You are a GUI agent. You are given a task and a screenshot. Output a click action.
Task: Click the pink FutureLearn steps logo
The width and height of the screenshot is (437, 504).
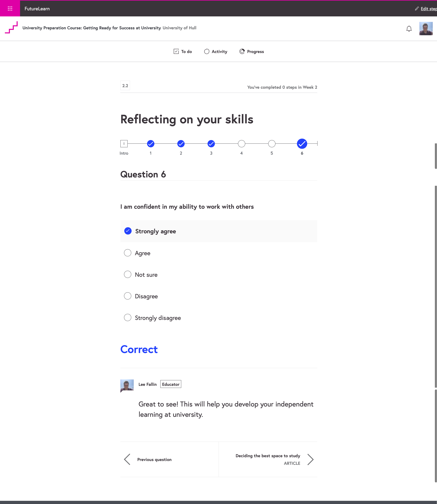point(11,27)
